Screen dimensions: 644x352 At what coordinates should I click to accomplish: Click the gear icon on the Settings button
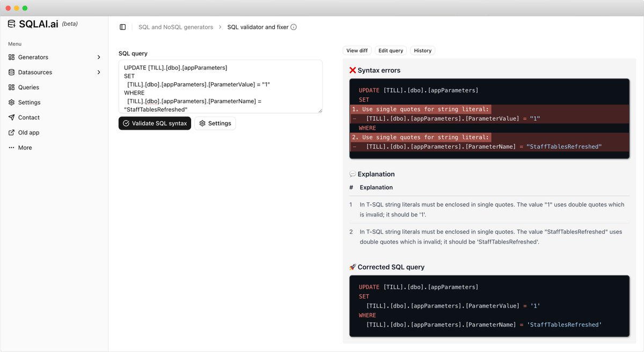tap(202, 123)
